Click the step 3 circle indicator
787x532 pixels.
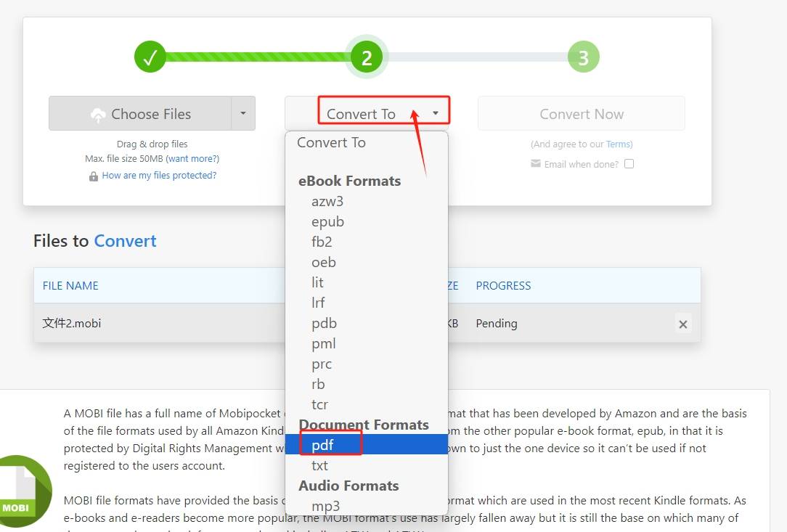(583, 57)
